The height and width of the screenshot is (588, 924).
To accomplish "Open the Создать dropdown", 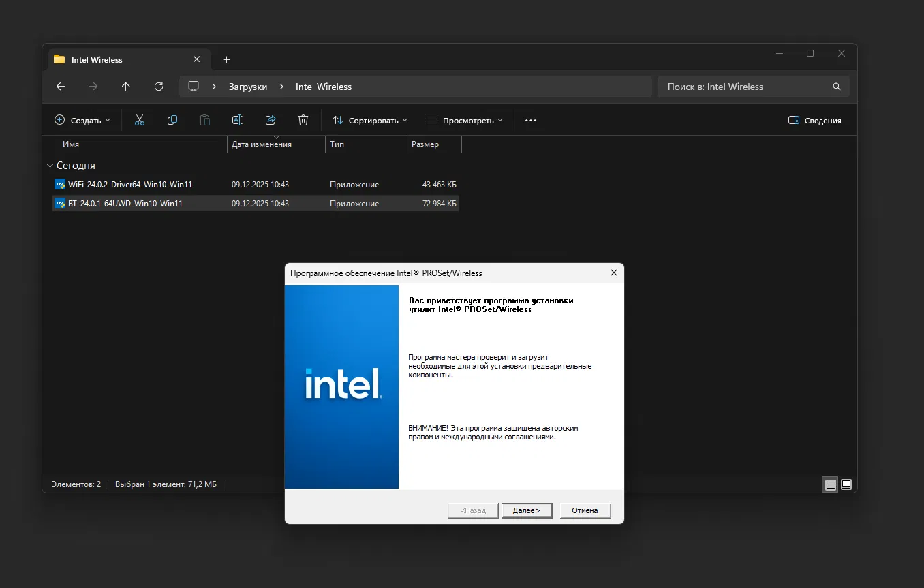I will pos(82,120).
